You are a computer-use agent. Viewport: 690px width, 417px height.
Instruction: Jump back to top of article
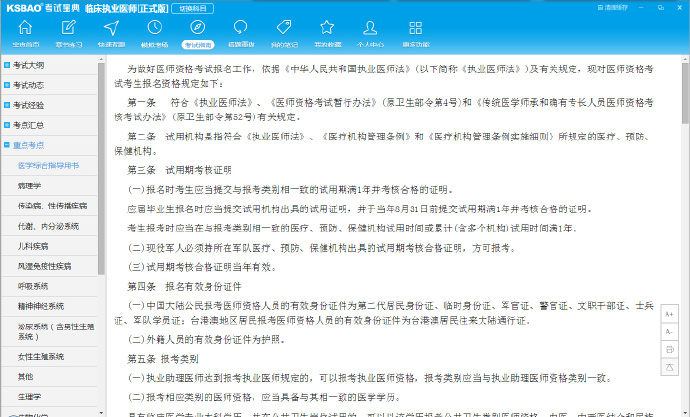click(669, 367)
